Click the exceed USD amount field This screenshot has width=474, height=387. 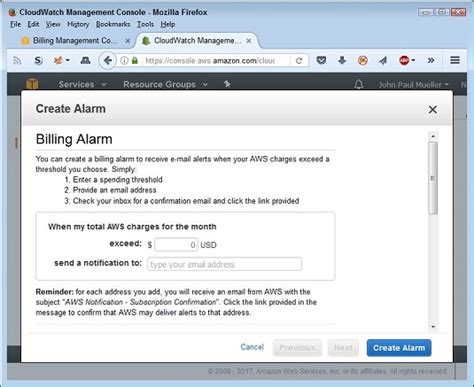pyautogui.click(x=176, y=245)
